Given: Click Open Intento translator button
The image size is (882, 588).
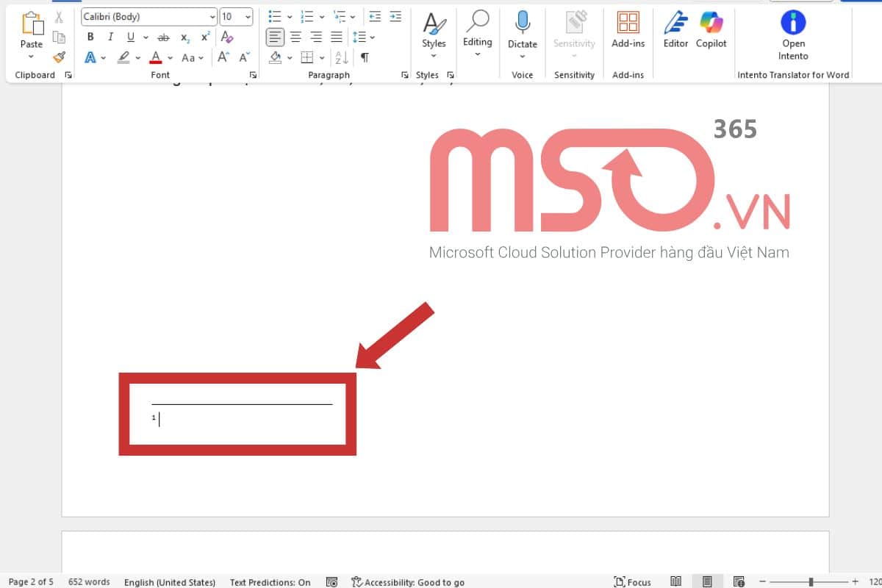Looking at the screenshot, I should click(793, 37).
